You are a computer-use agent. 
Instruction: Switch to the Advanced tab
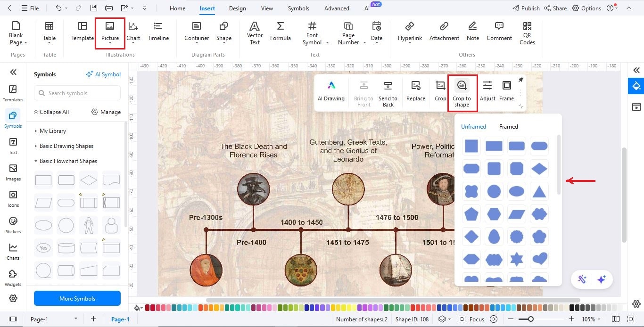click(x=337, y=8)
